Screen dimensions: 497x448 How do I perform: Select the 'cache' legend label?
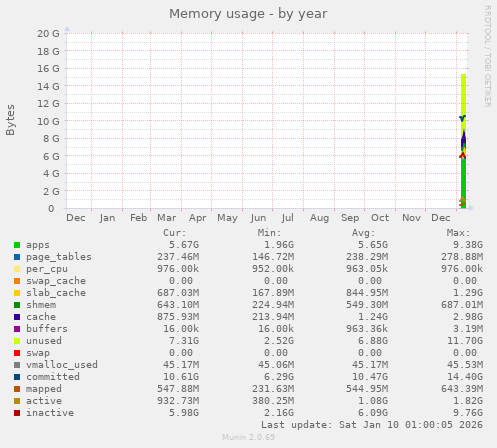point(41,317)
